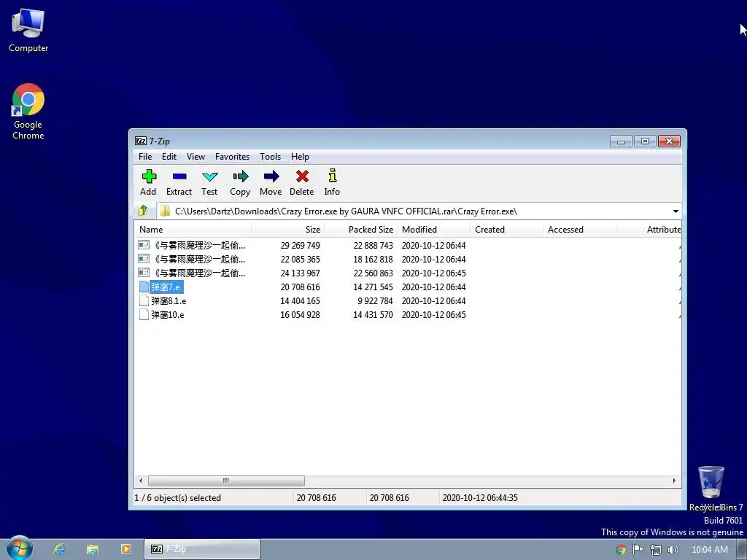Image resolution: width=747 pixels, height=560 pixels.
Task: Click the Add toolbar icon
Action: click(x=149, y=176)
